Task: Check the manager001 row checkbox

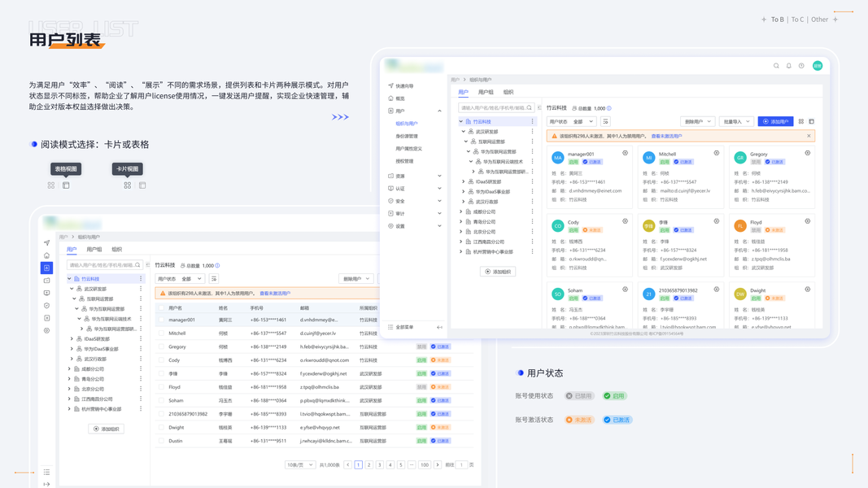Action: 162,320
